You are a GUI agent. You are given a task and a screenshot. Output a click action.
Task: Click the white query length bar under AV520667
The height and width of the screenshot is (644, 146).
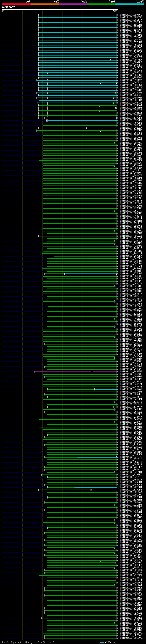click(60, 10)
